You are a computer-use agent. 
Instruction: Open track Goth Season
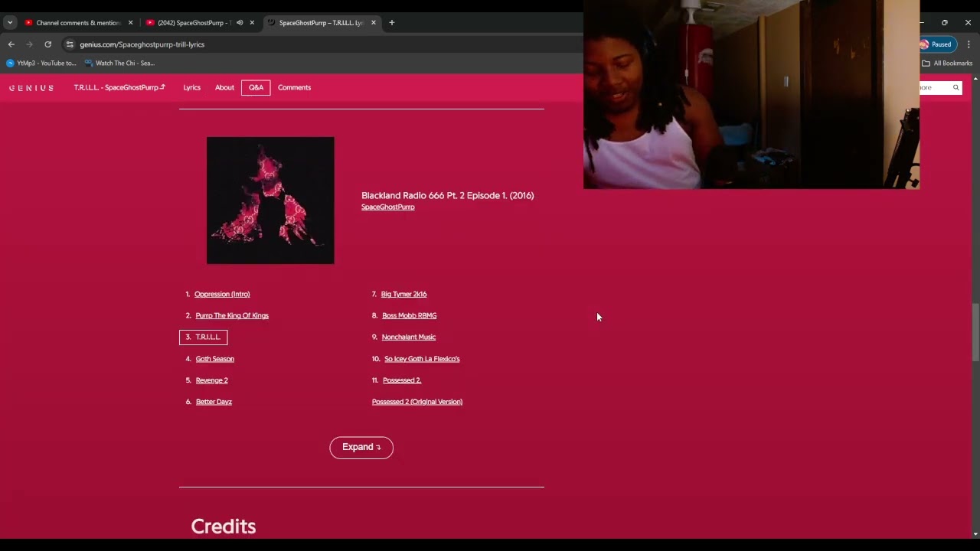(214, 359)
